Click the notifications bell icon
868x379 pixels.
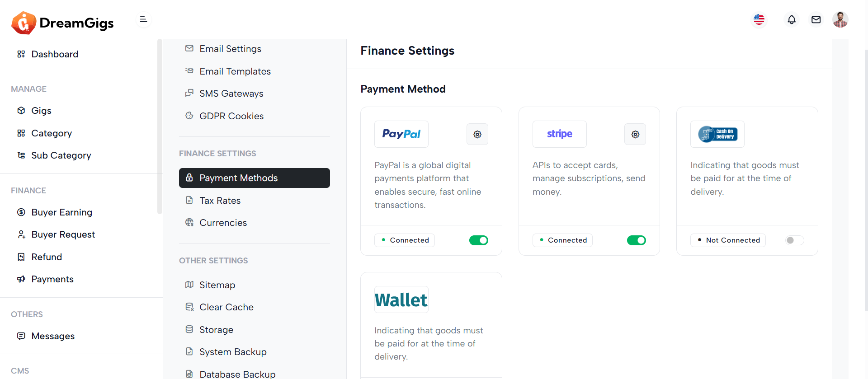point(792,19)
